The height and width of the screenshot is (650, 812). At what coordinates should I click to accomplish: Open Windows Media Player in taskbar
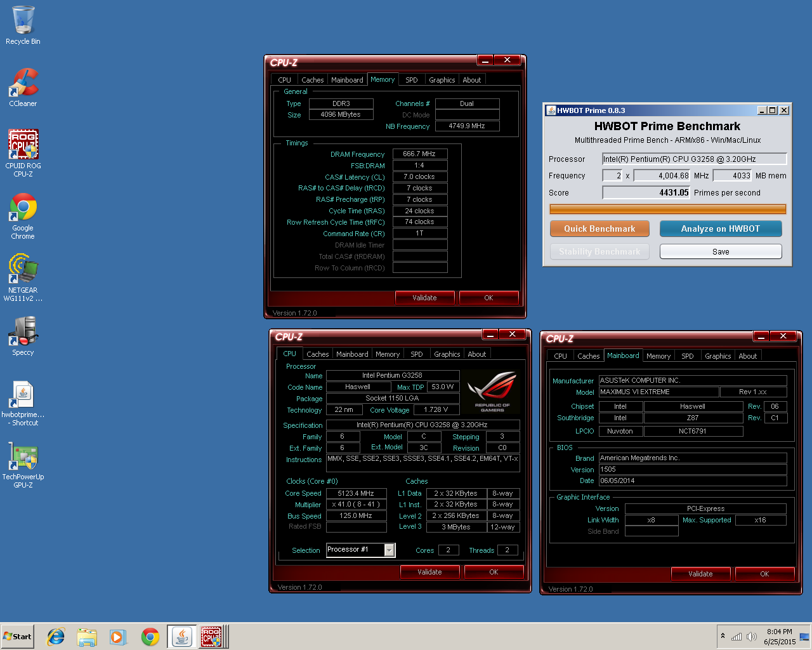point(118,637)
